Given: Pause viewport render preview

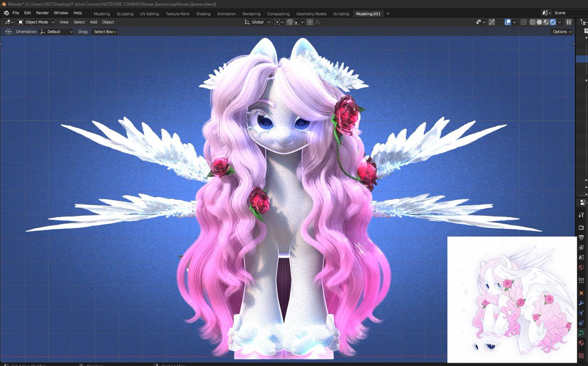Looking at the screenshot, I should pos(569,22).
